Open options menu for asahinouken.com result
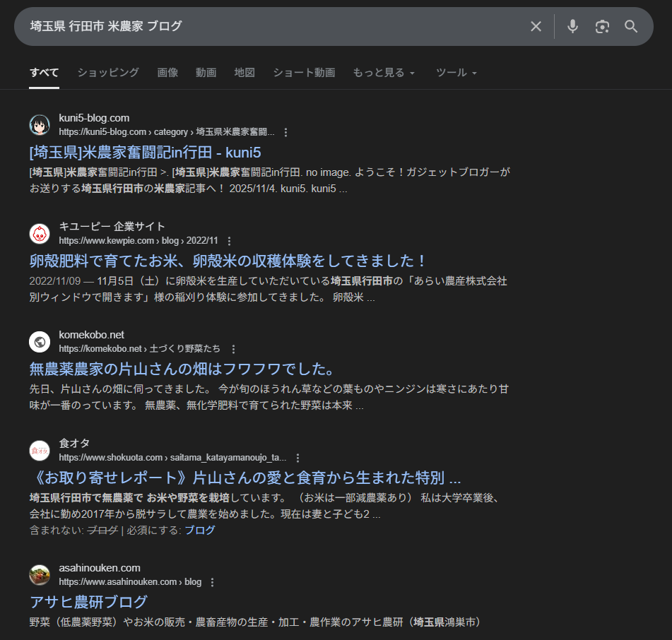672x640 pixels. coord(212,582)
